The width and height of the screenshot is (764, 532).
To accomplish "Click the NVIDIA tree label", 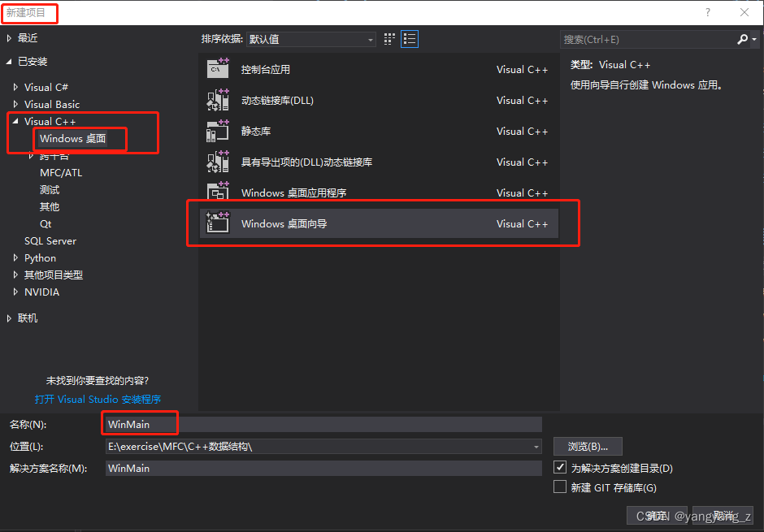I will tap(42, 292).
